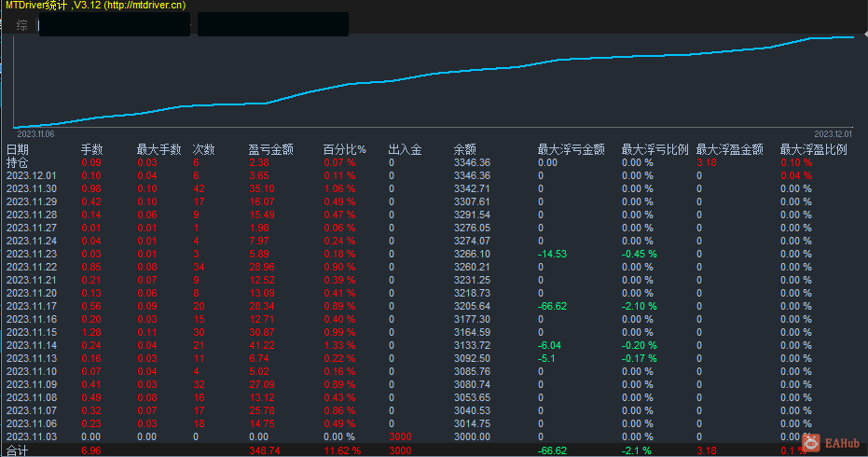This screenshot has height=457, width=868.
Task: Click the lots value 1.28
Action: 91,332
